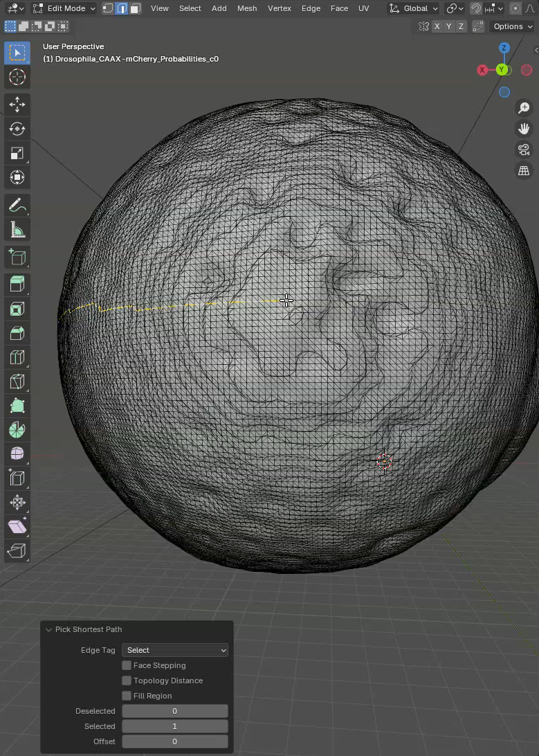Open the Edge Tag Select dropdown
The width and height of the screenshot is (539, 756).
pos(175,650)
